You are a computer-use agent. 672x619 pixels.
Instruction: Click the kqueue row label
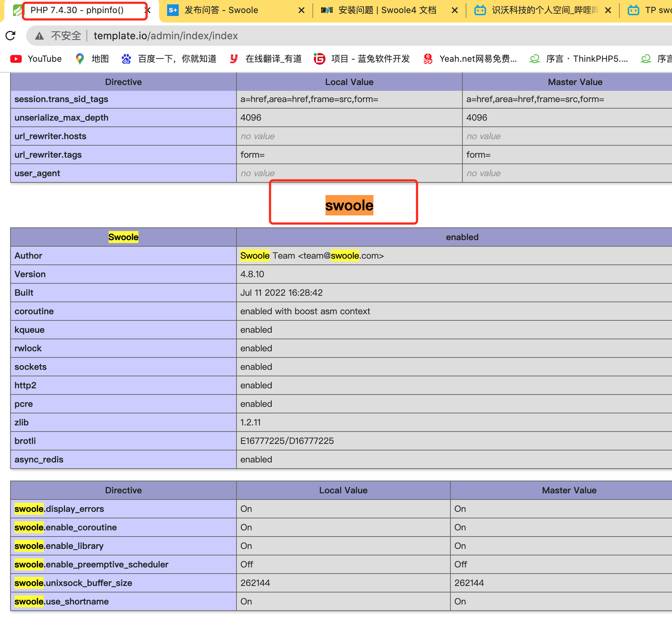pos(29,330)
